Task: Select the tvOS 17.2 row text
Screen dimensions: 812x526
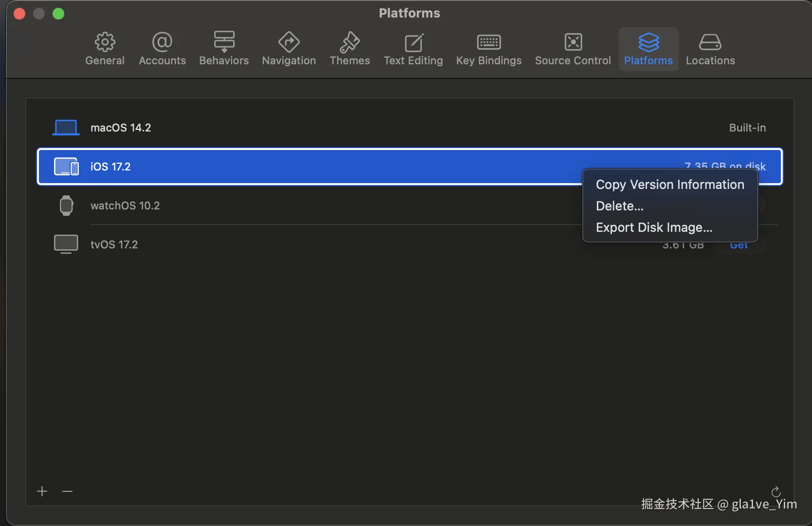Action: 114,244
